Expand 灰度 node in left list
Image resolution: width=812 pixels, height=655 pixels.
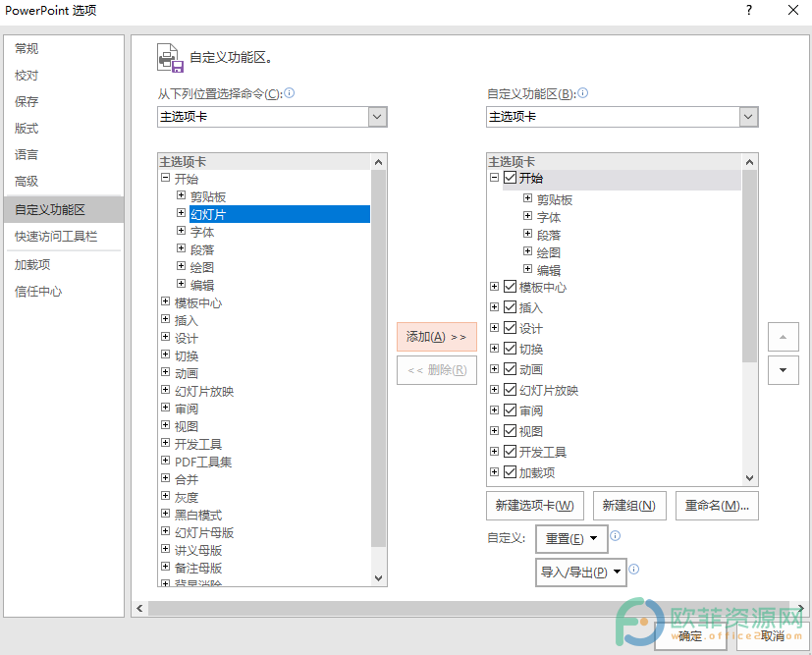point(165,496)
